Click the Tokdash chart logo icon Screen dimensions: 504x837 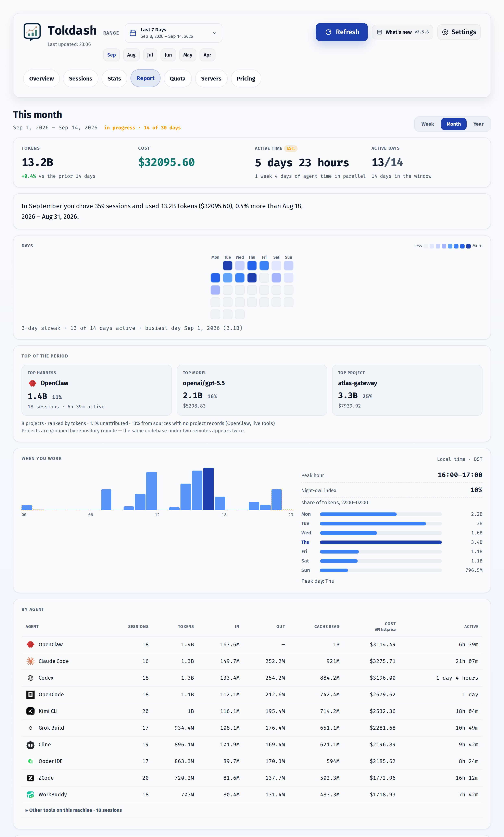click(32, 32)
